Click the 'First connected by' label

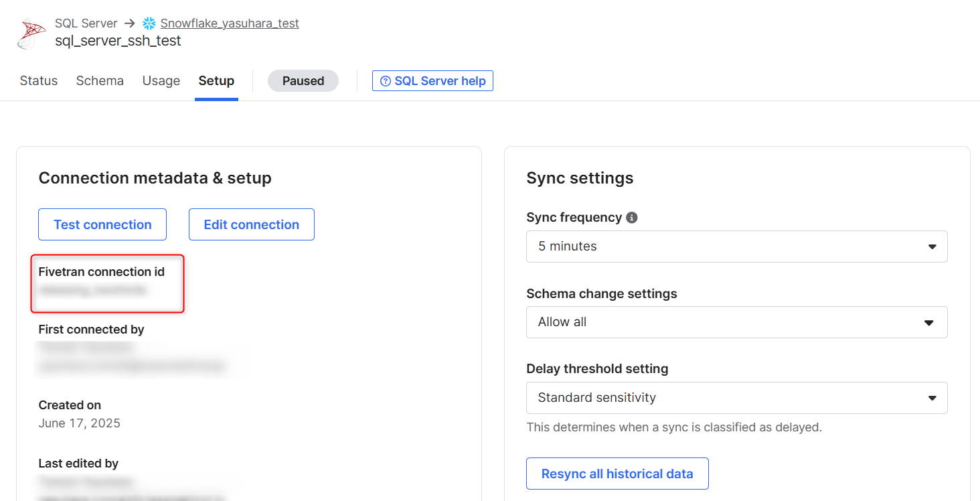[x=91, y=330]
